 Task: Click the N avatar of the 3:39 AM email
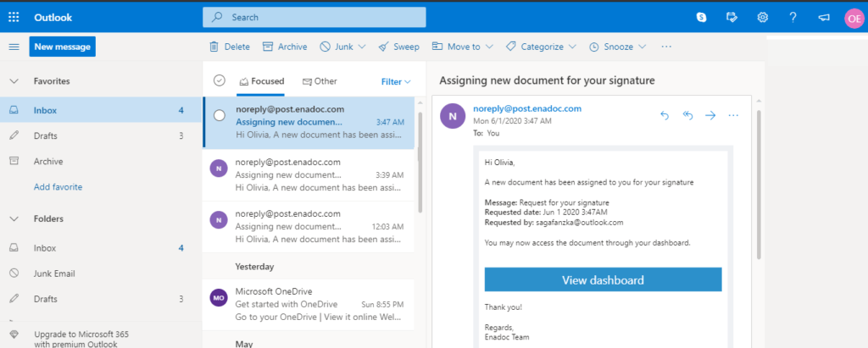[x=219, y=168]
